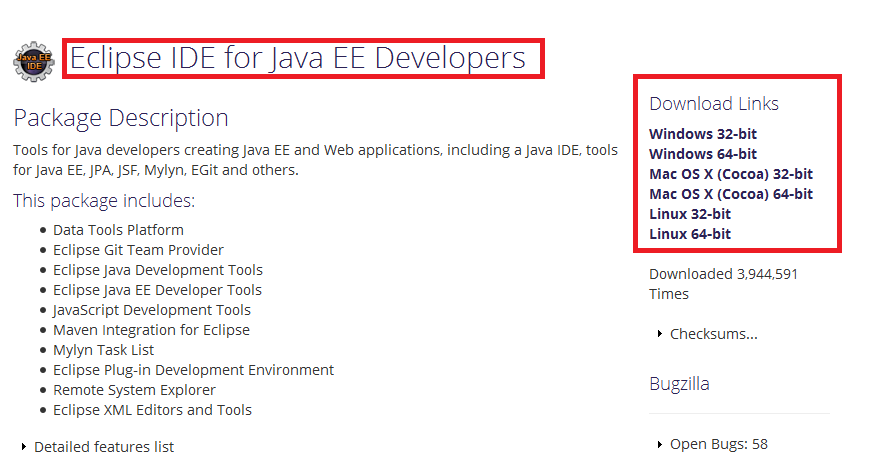This screenshot has height=468, width=887.
Task: Click the Download Links heading
Action: 714,104
